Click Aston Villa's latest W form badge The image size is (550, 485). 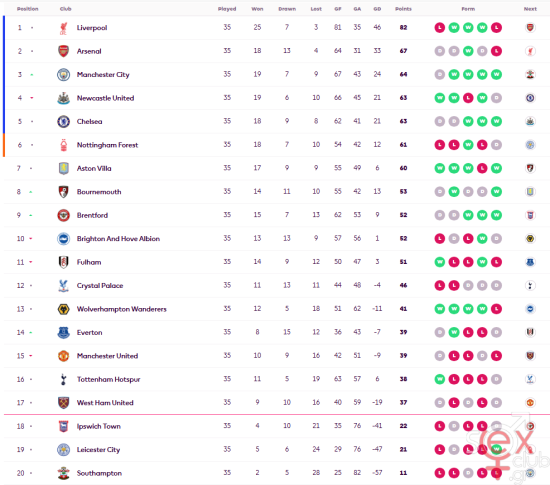(496, 168)
